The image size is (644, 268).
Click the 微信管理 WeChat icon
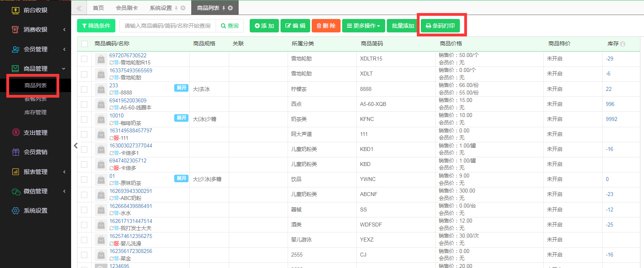click(15, 191)
